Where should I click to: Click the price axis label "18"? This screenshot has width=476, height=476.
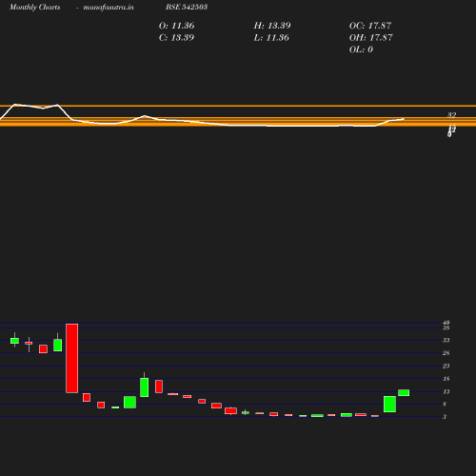coord(446,379)
